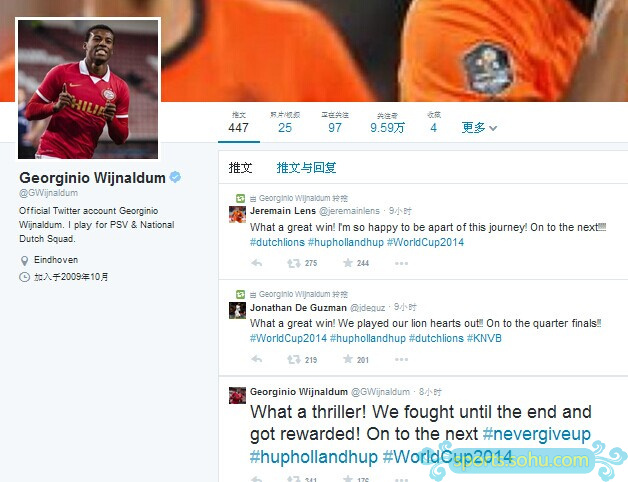Open more options on De Guzman tweet
Screen dimensions: 628x482
[x=401, y=359]
